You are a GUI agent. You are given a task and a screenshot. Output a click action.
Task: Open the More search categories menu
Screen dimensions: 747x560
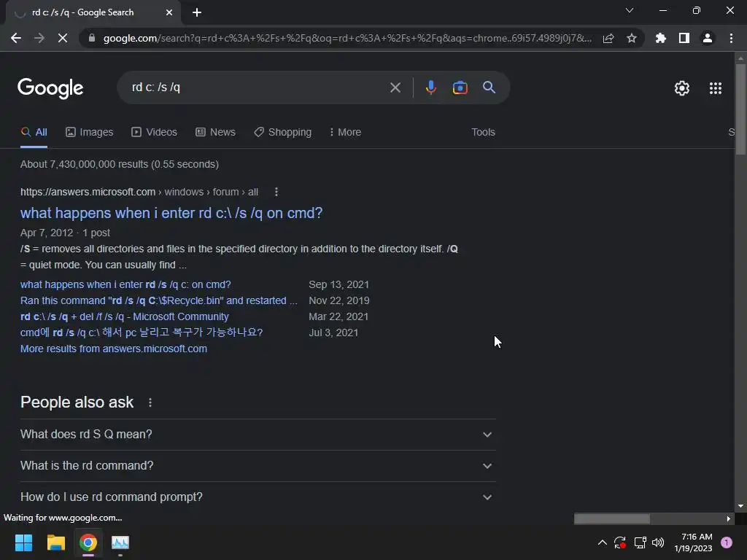345,133
